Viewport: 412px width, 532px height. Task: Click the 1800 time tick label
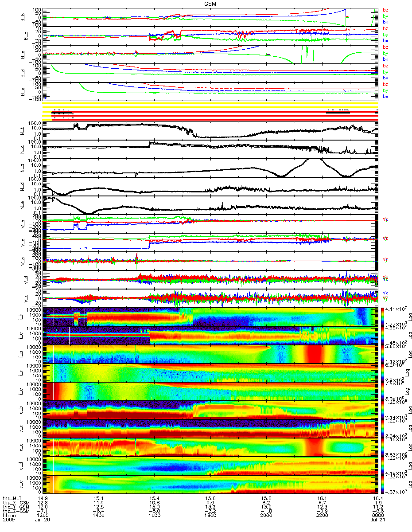(210, 516)
